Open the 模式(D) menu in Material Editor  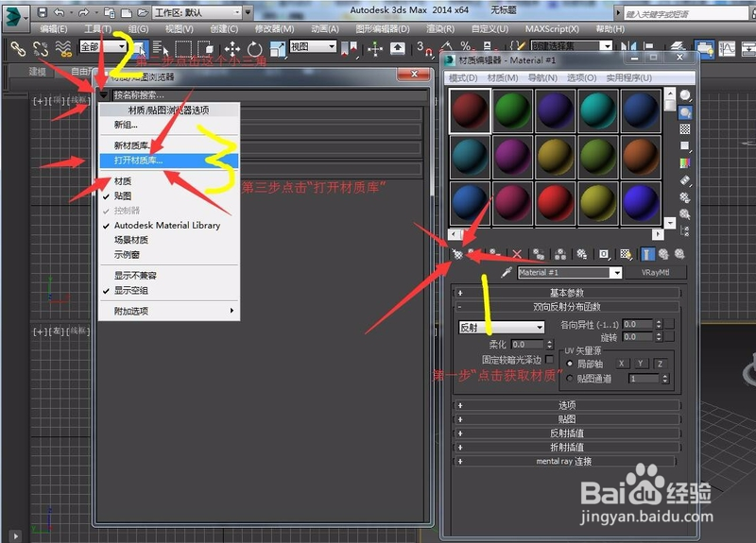pos(463,78)
